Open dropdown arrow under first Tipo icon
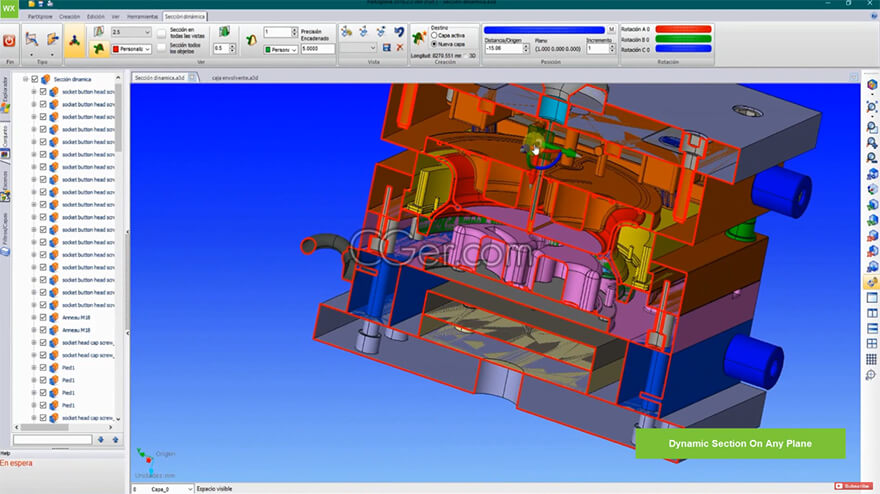This screenshot has height=494, width=880. pos(32,55)
